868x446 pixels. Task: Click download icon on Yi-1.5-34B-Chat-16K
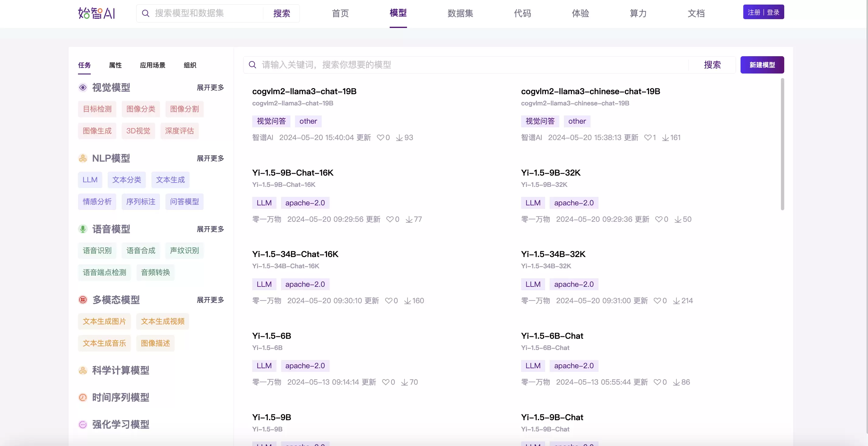point(408,300)
